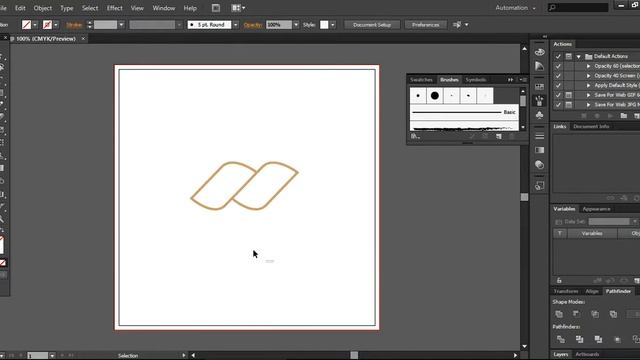This screenshot has height=360, width=640.
Task: Expand the Opacity 60 action
Action: (589, 66)
